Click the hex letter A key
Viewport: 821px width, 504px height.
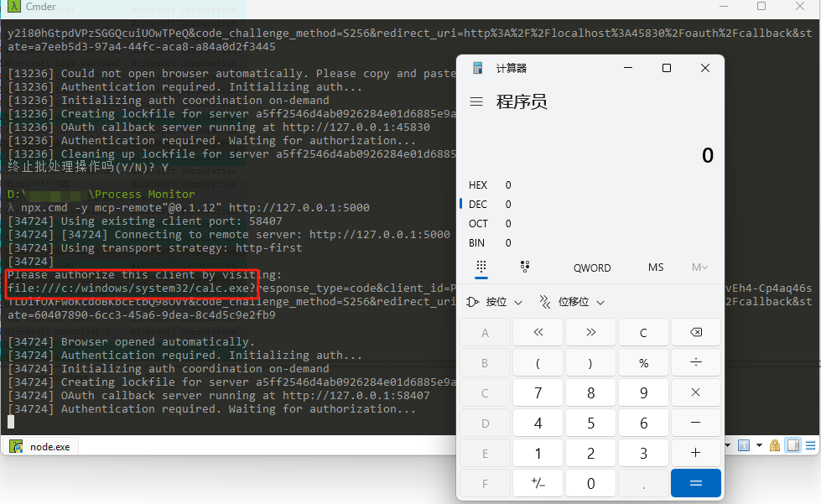click(485, 332)
